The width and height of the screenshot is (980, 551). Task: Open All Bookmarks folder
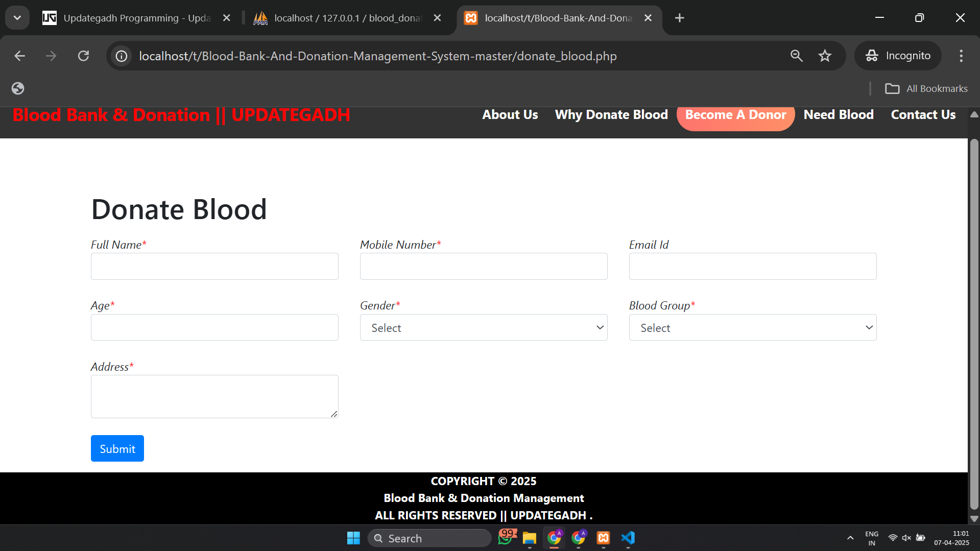tap(926, 88)
